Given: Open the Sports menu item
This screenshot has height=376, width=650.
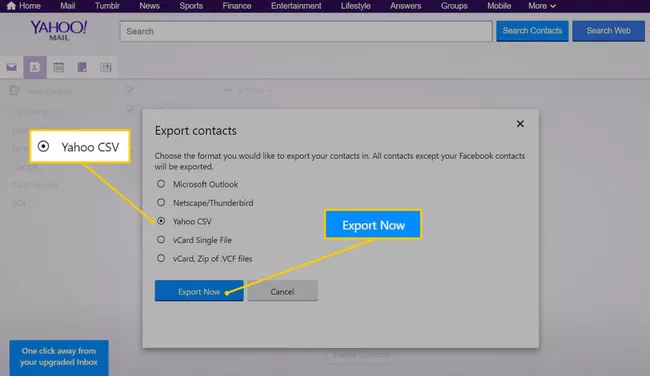Looking at the screenshot, I should 191,6.
